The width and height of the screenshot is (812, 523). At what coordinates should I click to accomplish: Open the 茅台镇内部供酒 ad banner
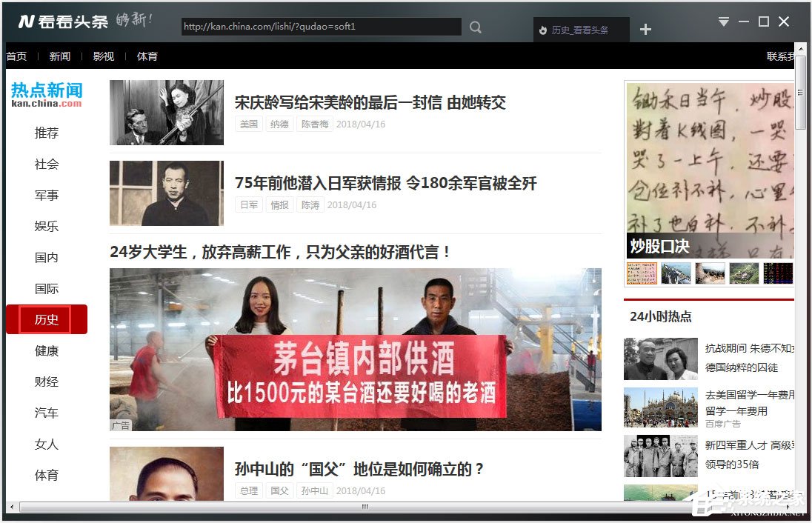click(355, 350)
